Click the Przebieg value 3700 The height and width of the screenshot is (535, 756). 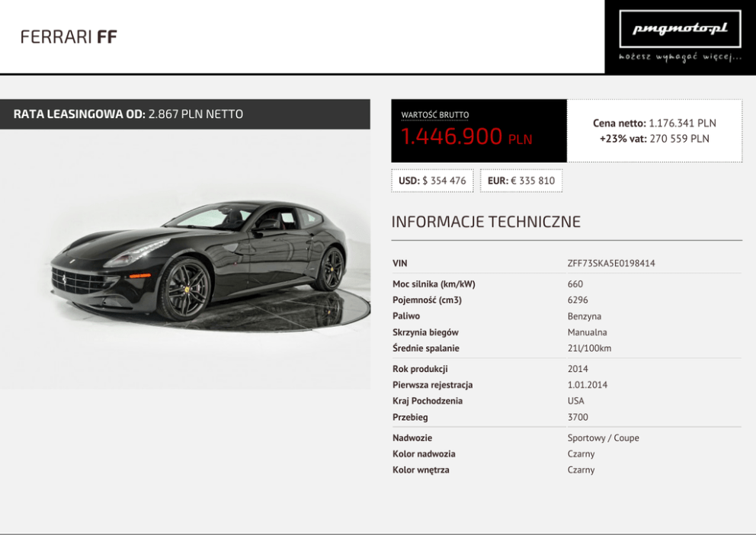pos(578,417)
